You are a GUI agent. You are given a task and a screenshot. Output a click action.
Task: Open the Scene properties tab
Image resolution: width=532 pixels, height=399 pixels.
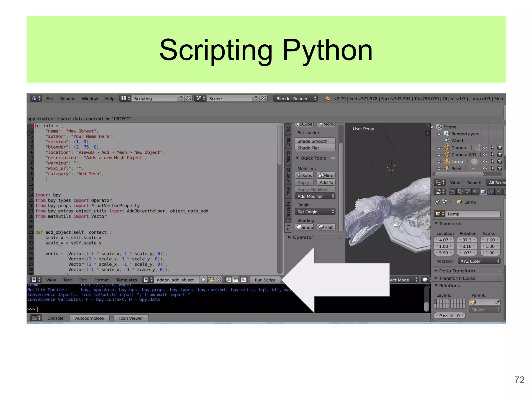click(468, 192)
